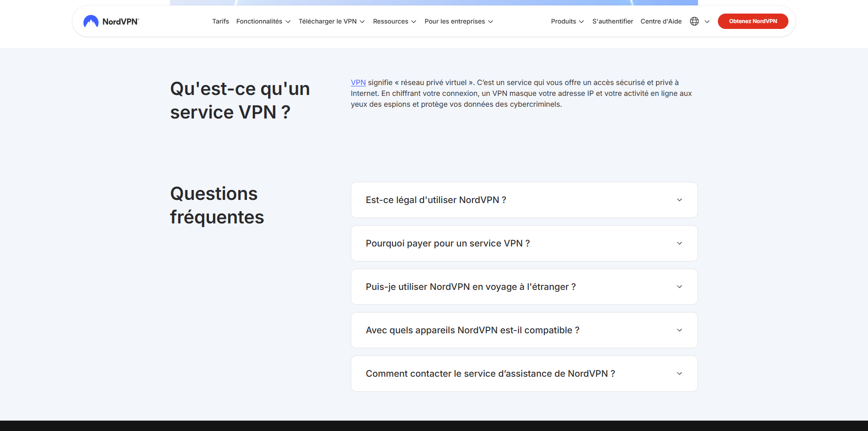This screenshot has width=868, height=431.
Task: Click the Obtenez NordVPN button
Action: (x=753, y=21)
